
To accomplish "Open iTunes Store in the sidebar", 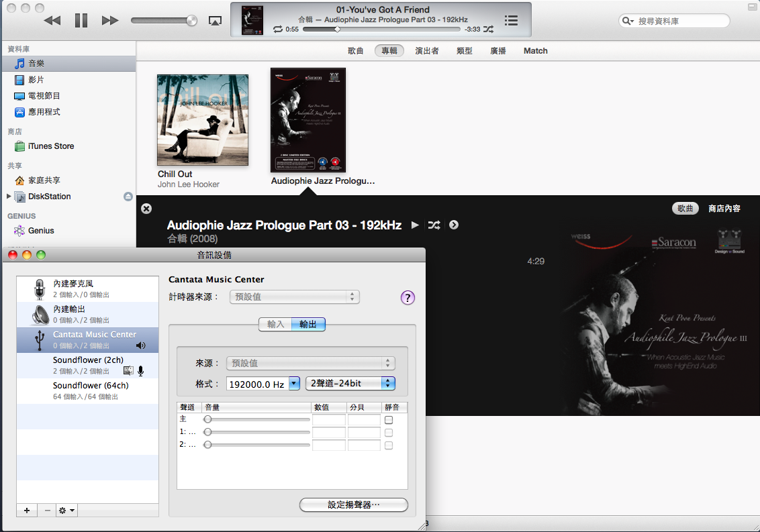I will pyautogui.click(x=68, y=146).
